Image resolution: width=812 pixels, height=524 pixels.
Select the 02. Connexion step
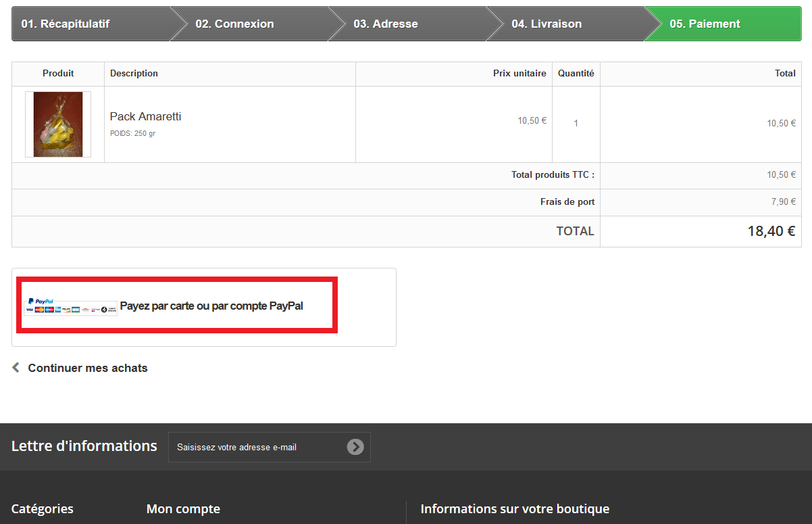pyautogui.click(x=235, y=24)
